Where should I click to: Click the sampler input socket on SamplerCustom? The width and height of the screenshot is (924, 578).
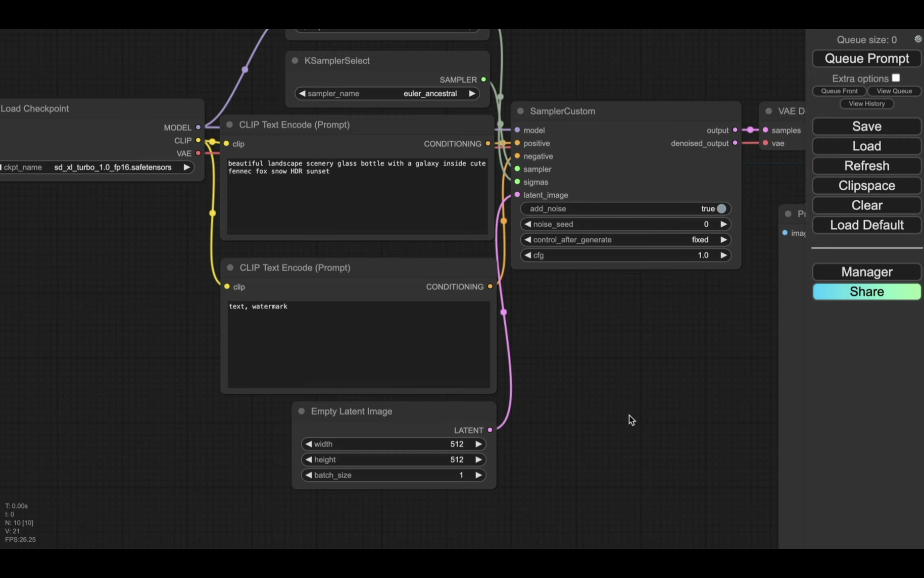(518, 169)
